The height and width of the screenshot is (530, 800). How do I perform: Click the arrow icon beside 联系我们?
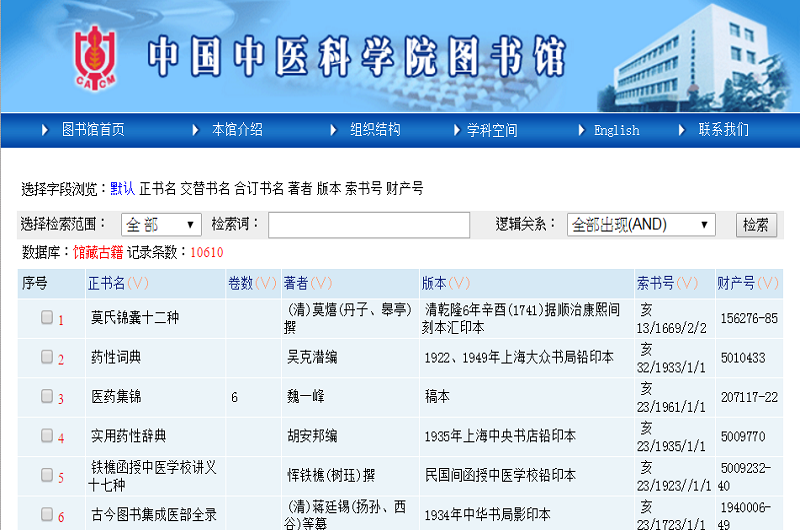tap(682, 130)
